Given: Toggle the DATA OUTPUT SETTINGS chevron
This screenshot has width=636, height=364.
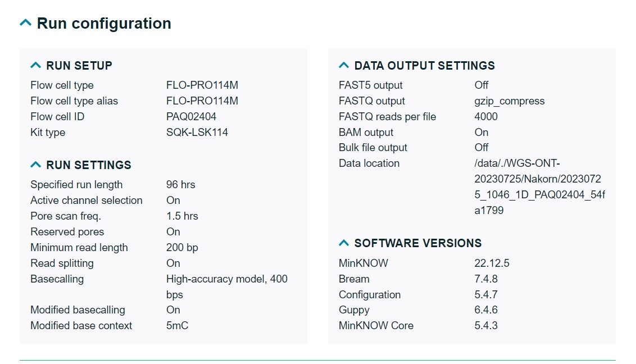Looking at the screenshot, I should [344, 66].
